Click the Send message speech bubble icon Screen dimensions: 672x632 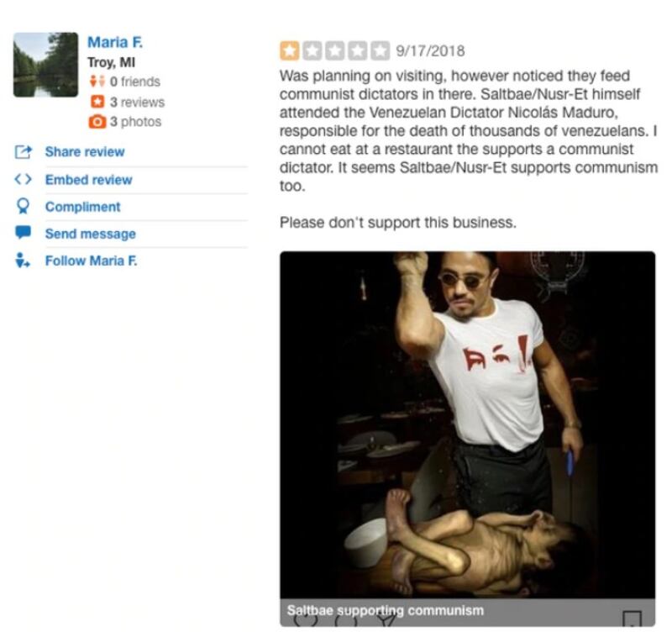tap(23, 233)
